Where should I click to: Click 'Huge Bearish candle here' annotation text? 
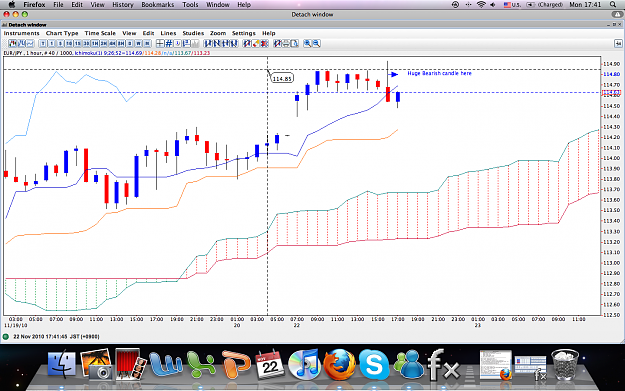[x=439, y=73]
